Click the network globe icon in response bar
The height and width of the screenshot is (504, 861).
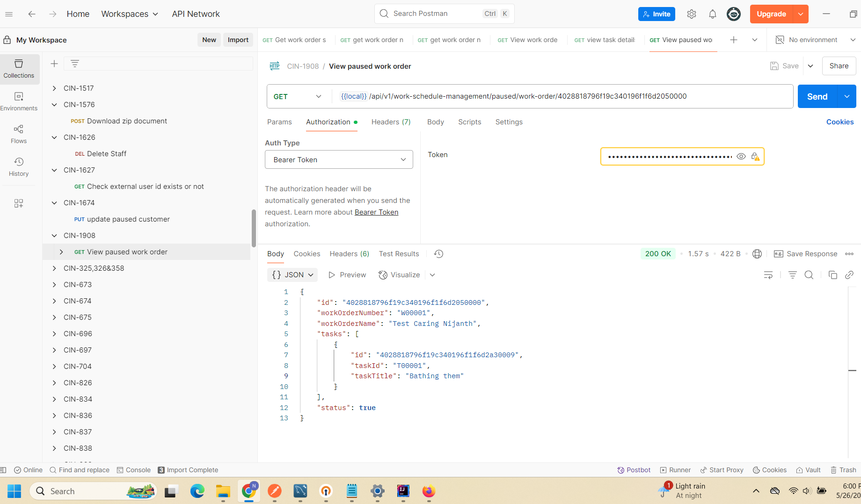(x=757, y=254)
